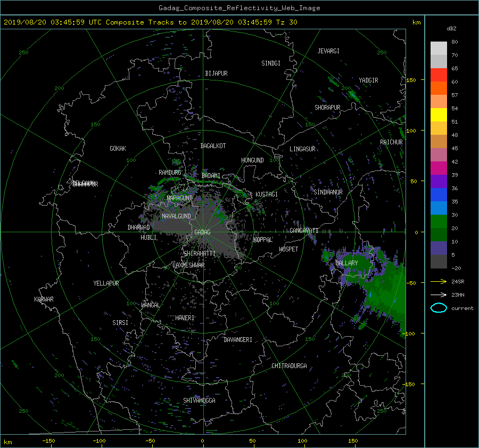Click the YADGIR city label
The height and width of the screenshot is (448, 479).
pyautogui.click(x=368, y=80)
